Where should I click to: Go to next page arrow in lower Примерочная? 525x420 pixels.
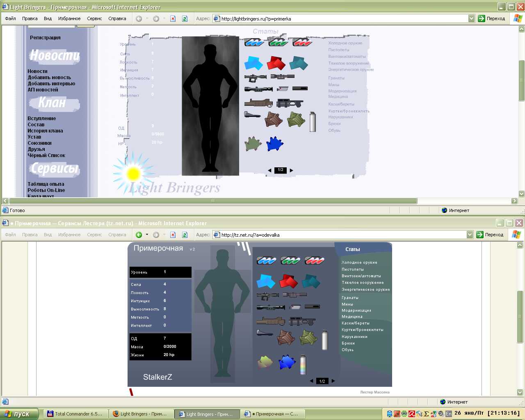[333, 381]
